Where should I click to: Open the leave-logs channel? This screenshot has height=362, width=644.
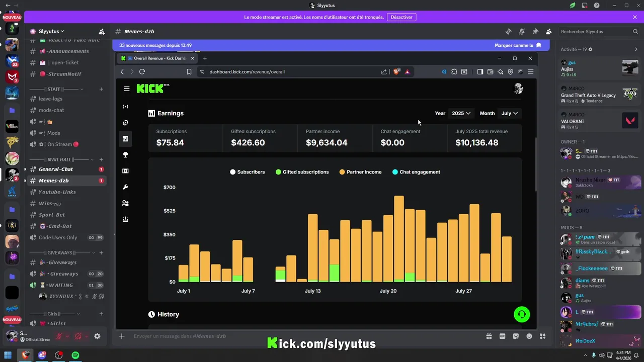pyautogui.click(x=66, y=99)
